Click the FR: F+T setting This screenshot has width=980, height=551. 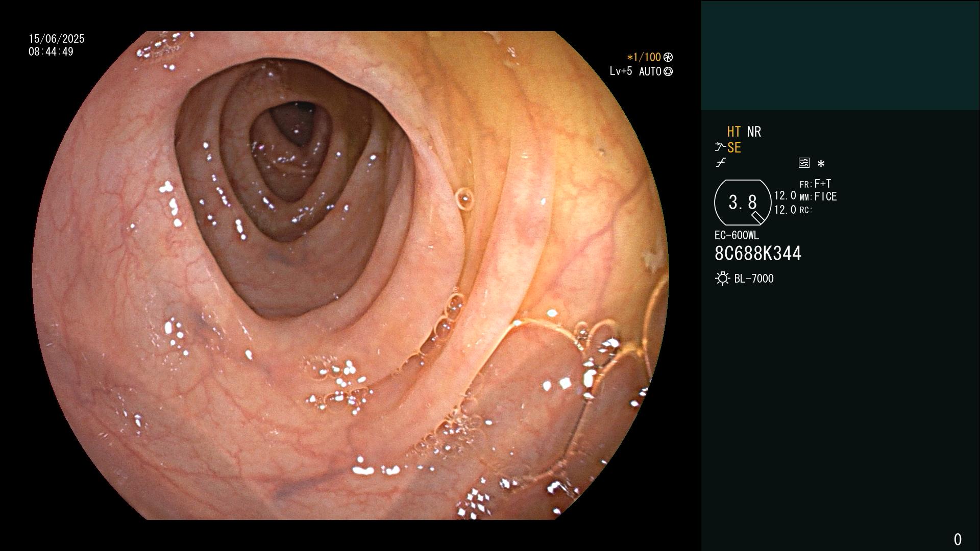[815, 184]
